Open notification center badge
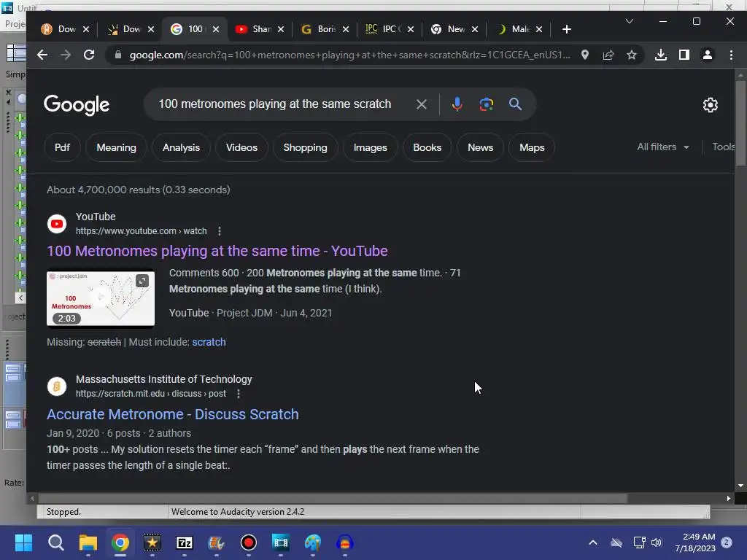Image resolution: width=747 pixels, height=560 pixels. pyautogui.click(x=727, y=542)
